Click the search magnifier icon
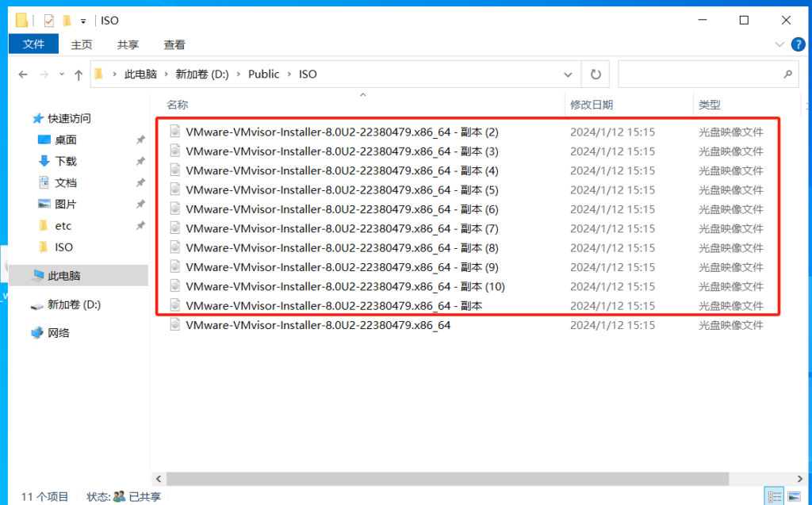The width and height of the screenshot is (812, 505). coord(787,75)
